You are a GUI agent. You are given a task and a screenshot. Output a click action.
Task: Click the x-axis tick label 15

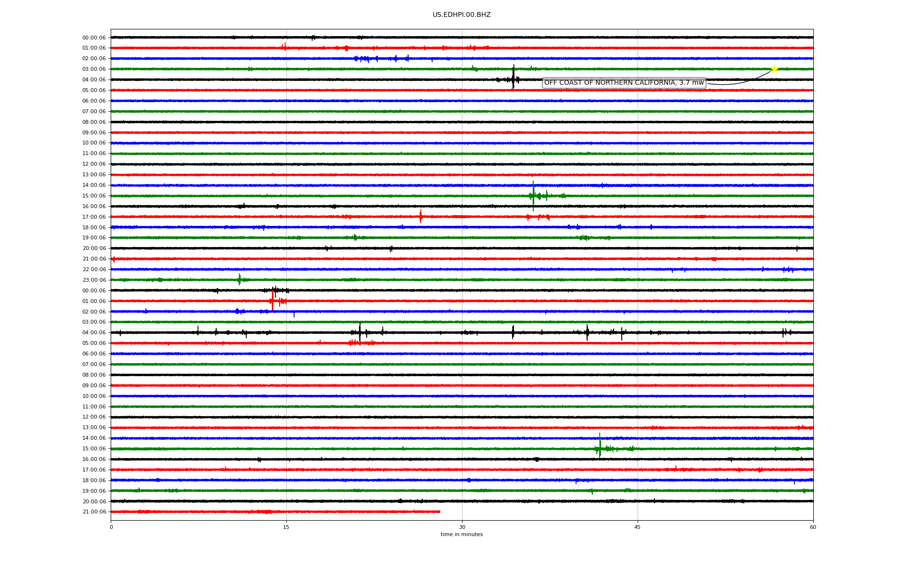point(286,527)
